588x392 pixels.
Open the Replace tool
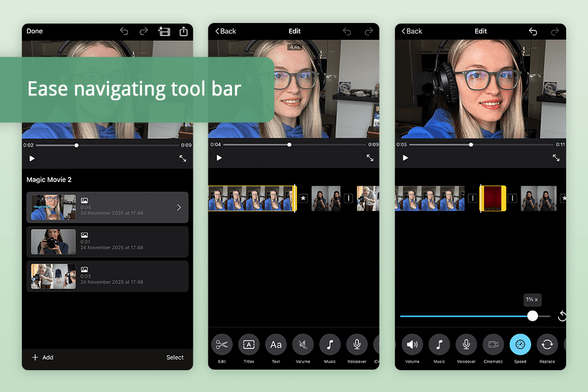click(x=547, y=344)
